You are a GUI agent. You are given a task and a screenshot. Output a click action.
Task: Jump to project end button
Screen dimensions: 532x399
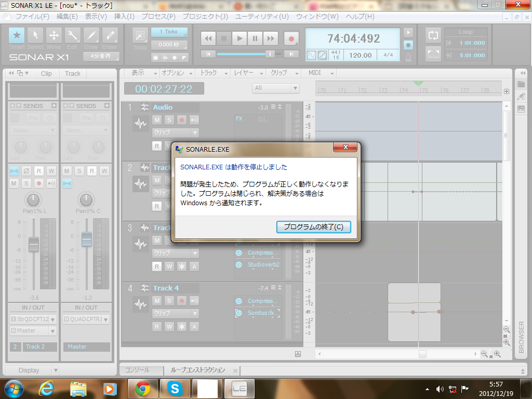[291, 54]
